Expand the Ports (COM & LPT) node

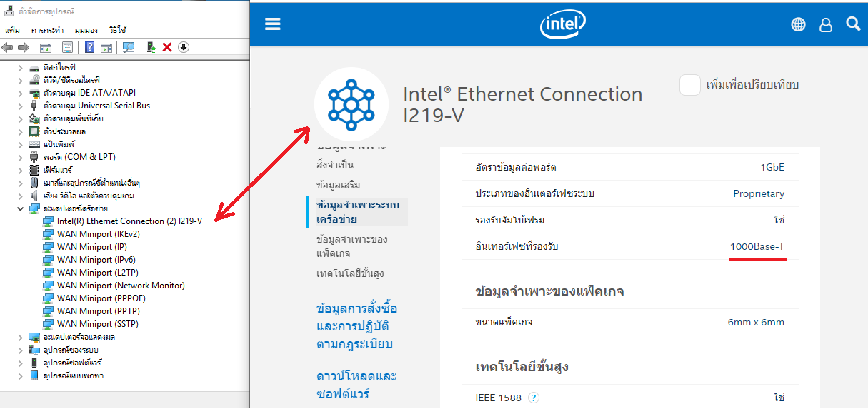click(20, 157)
